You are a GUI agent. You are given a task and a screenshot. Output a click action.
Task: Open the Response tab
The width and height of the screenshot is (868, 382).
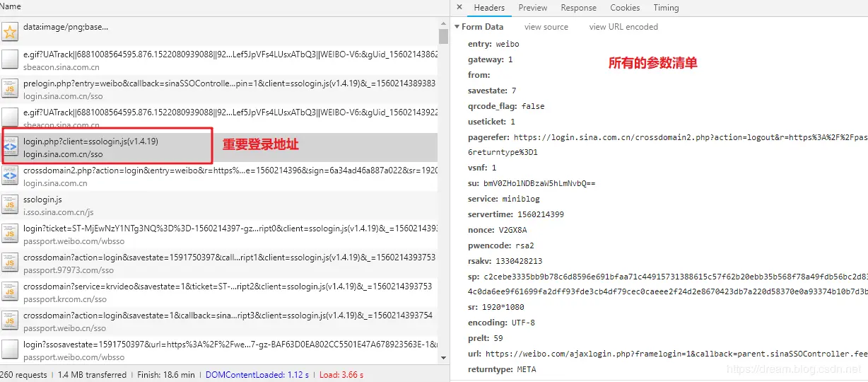click(x=579, y=8)
